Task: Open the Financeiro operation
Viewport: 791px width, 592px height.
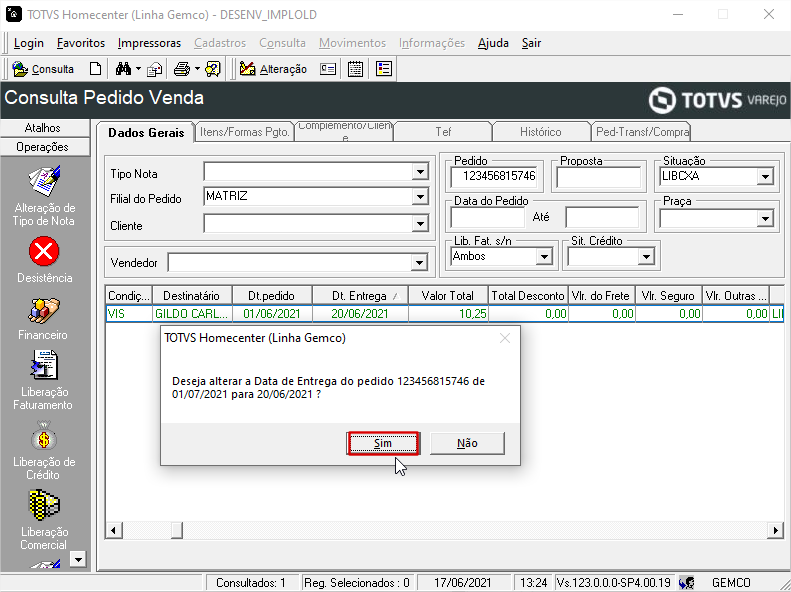Action: click(x=43, y=318)
